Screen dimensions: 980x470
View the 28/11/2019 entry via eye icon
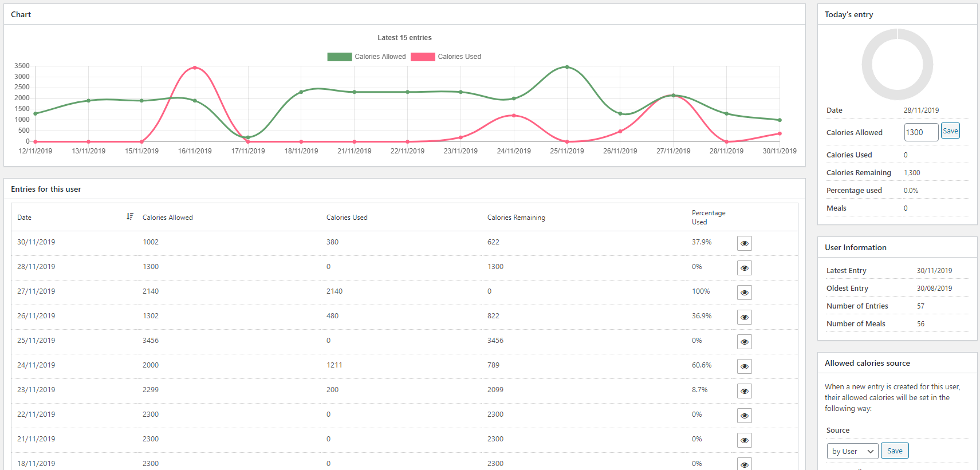(744, 268)
